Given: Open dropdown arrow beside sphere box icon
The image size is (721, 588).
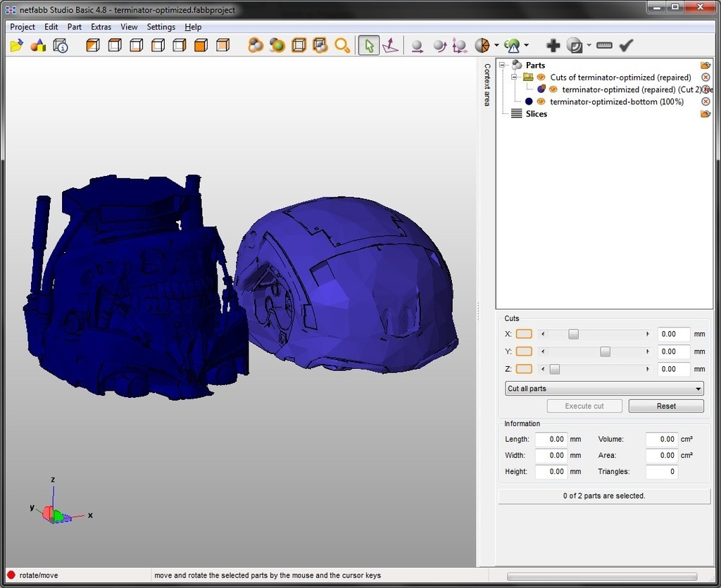Looking at the screenshot, I should 589,46.
